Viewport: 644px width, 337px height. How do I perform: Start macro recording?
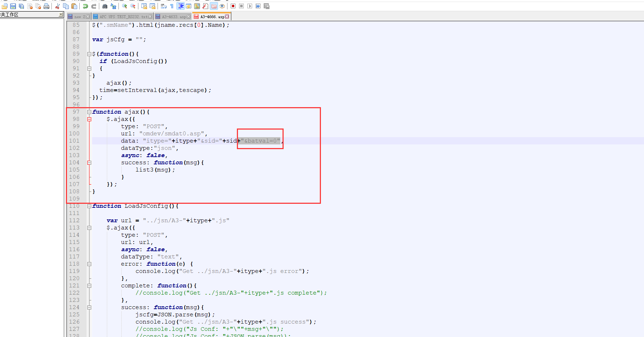[233, 6]
